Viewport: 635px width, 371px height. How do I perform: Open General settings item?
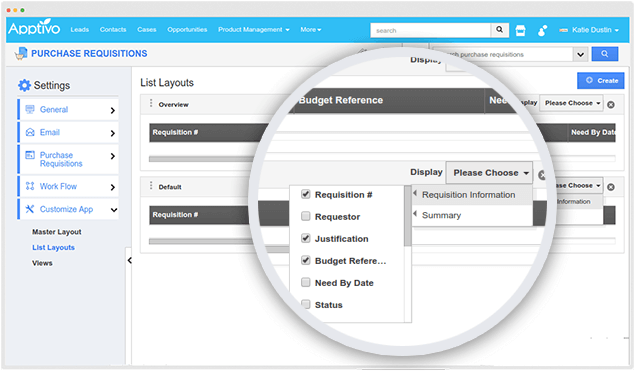[68, 109]
